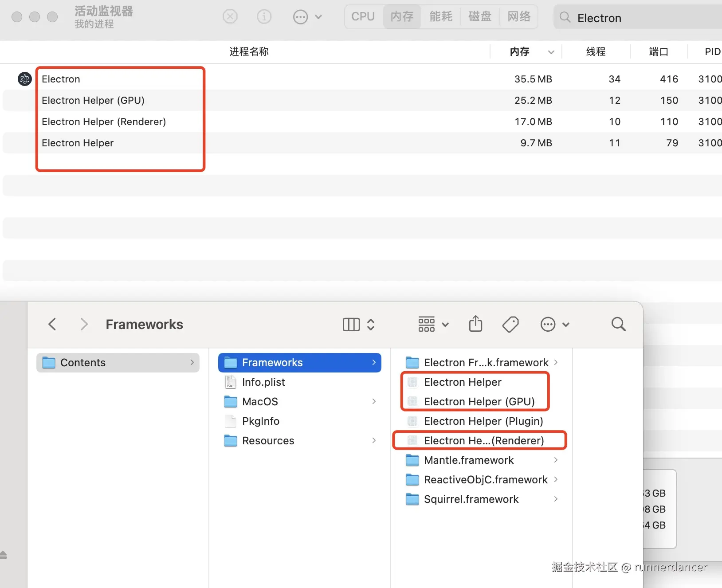Click the Electron app icon in process list
722x588 pixels.
[25, 79]
